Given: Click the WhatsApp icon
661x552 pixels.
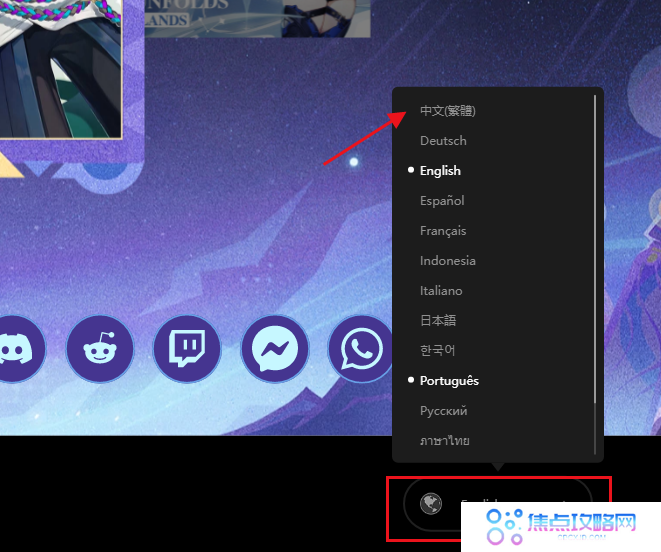Looking at the screenshot, I should point(361,349).
